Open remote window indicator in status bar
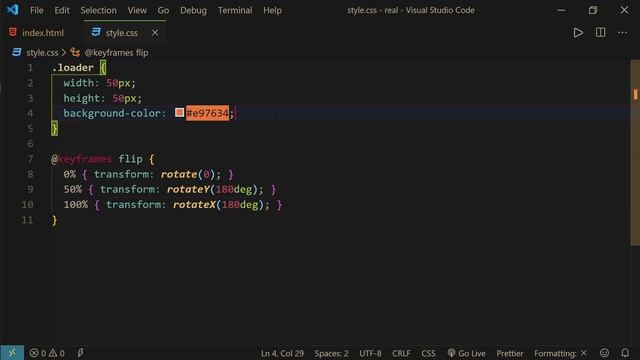 point(12,353)
